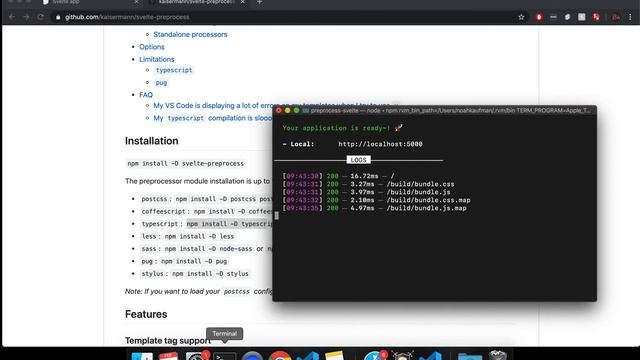Bookmark this page with the star icon

[x=521, y=17]
